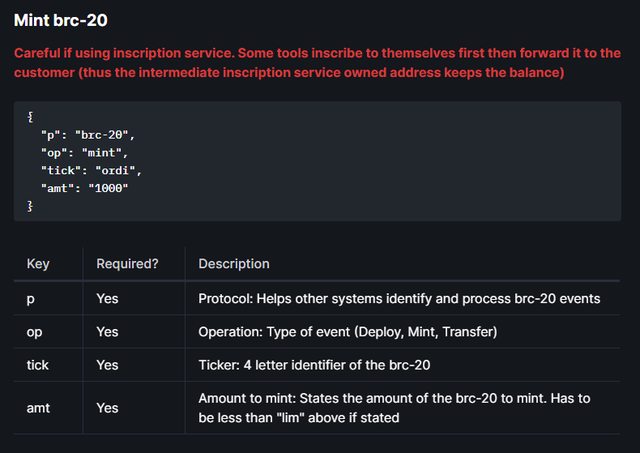
Task: Click the "Key" column header
Action: coord(38,264)
